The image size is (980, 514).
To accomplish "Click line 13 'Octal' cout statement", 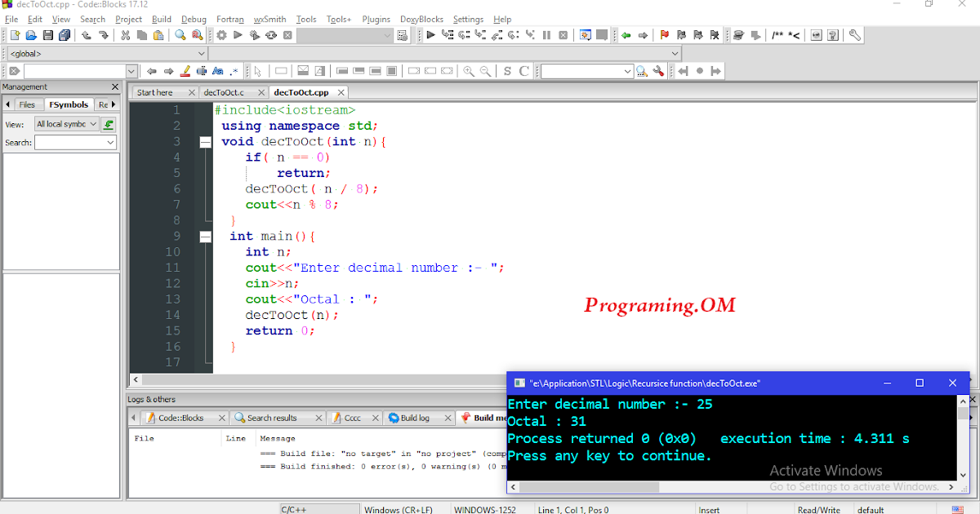I will pos(312,299).
